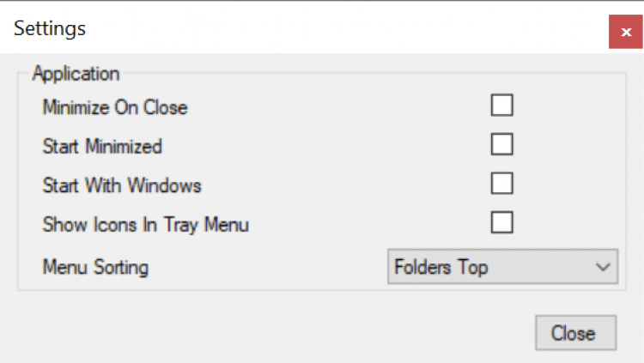Check the Start With Windows box
Image resolution: width=644 pixels, height=363 pixels.
point(501,184)
